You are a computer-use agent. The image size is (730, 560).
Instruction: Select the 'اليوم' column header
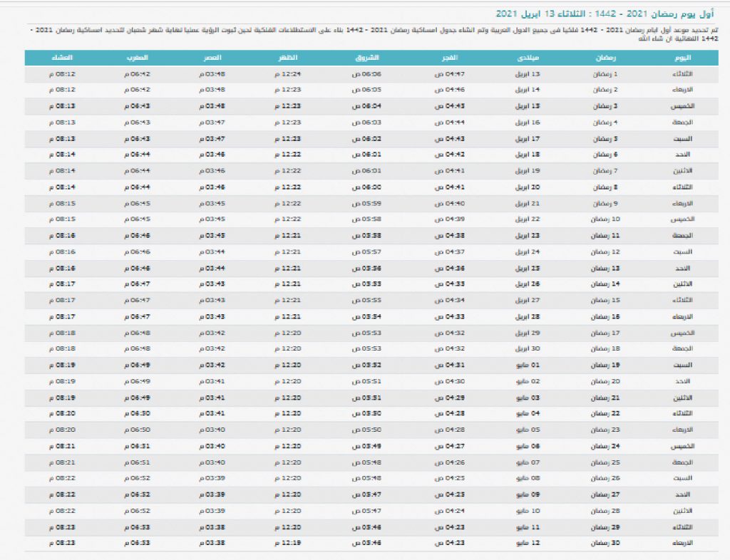pyautogui.click(x=682, y=58)
